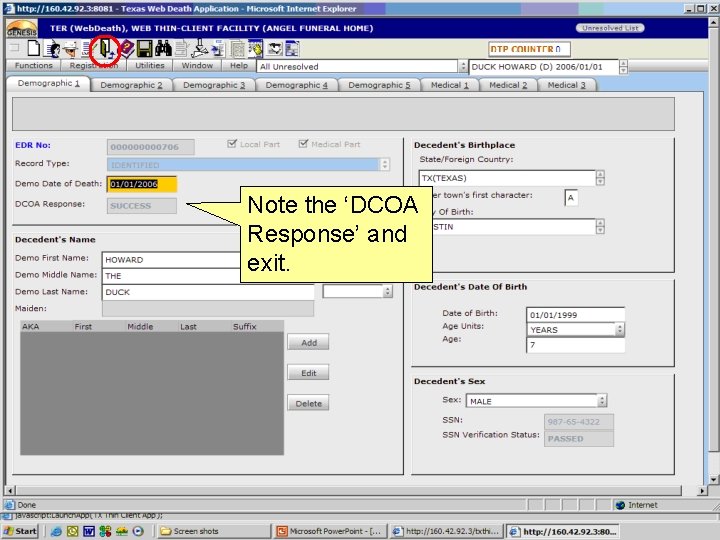
Task: Click the Demo Date of Death field
Action: [x=142, y=184]
